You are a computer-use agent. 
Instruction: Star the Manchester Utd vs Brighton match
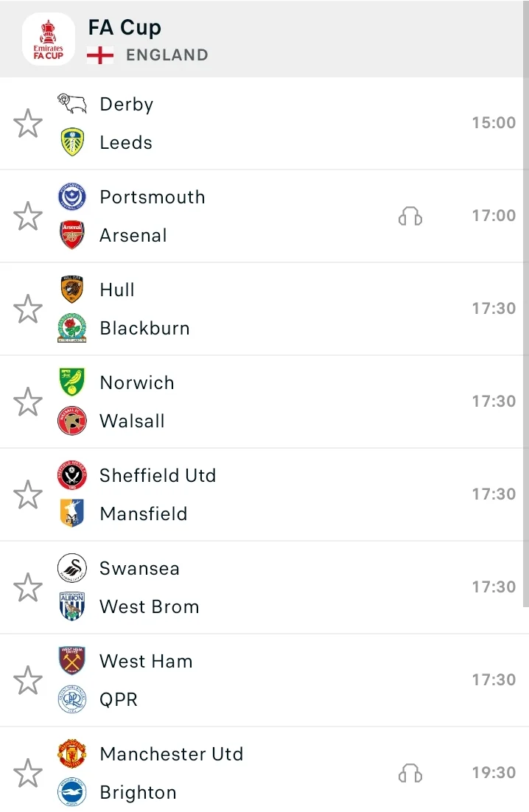click(28, 773)
